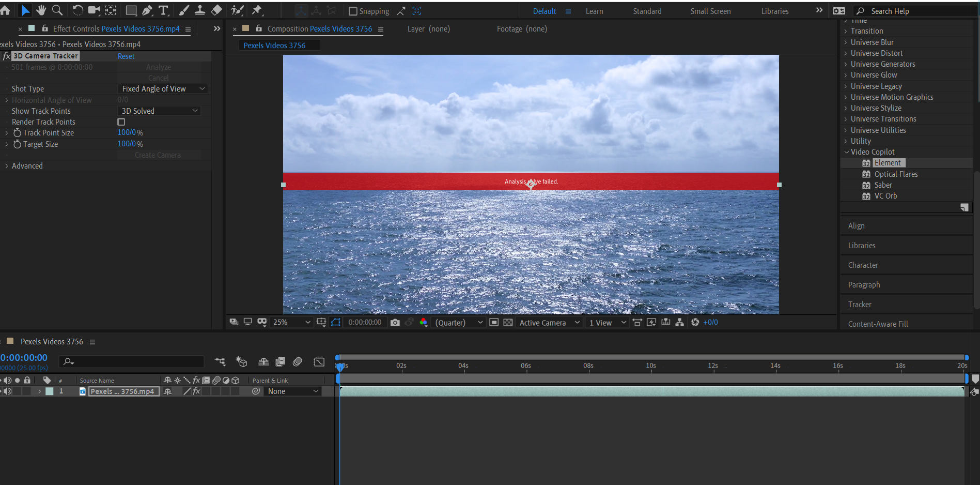Click the Draft 3D icon in timeline
Screen dimensions: 980x485
tap(241, 361)
